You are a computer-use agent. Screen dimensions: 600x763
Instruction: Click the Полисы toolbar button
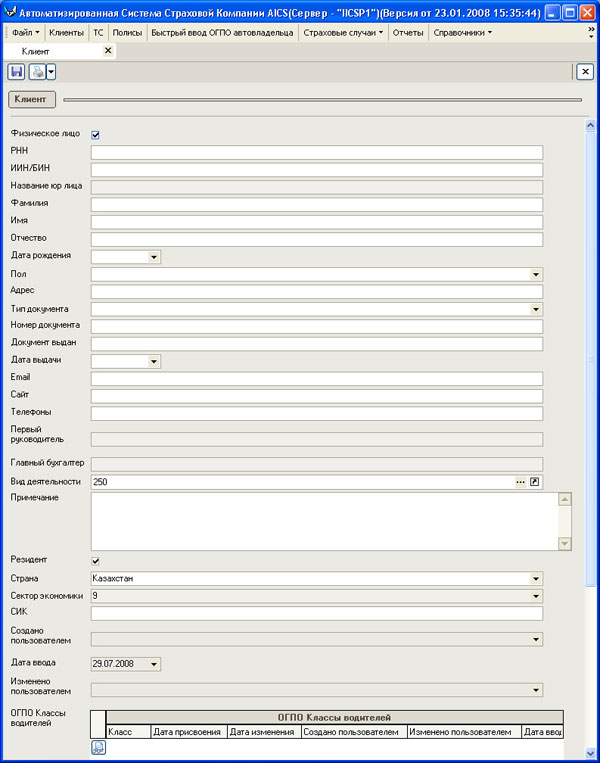click(x=127, y=32)
